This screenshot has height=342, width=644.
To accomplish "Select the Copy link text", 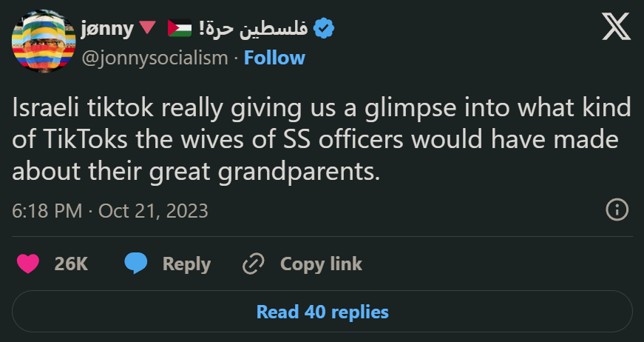I will click(321, 264).
